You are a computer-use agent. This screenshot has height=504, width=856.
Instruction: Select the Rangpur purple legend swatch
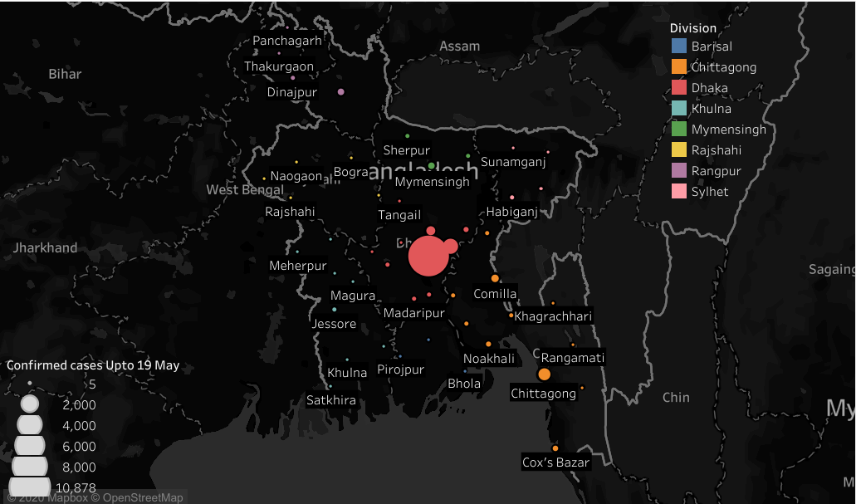pos(678,170)
